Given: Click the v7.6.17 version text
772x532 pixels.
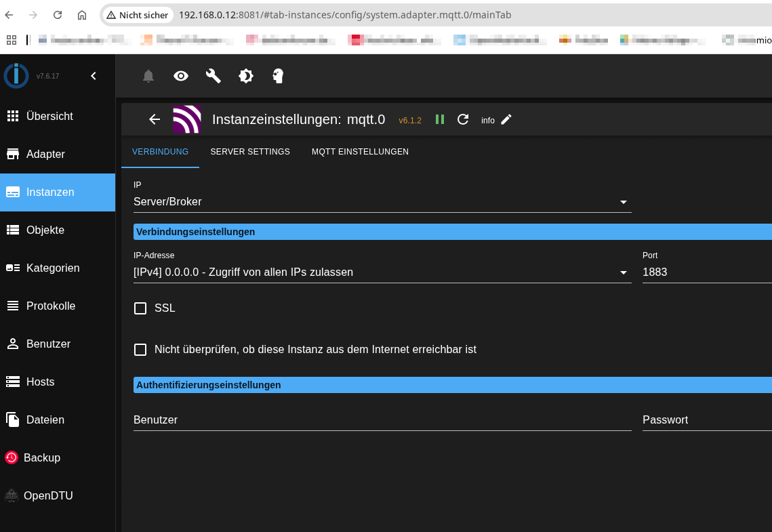Looking at the screenshot, I should pos(47,77).
